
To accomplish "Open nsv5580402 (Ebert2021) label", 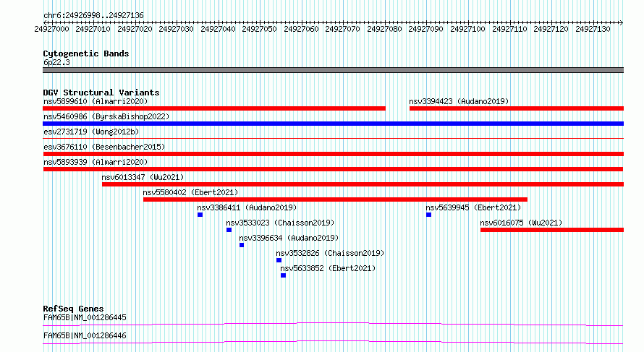I will tap(190, 192).
